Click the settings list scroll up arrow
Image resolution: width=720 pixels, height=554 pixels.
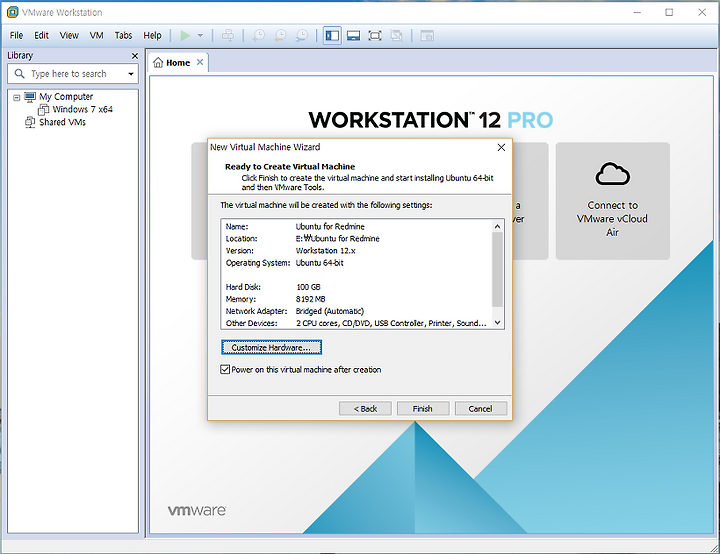(x=497, y=226)
